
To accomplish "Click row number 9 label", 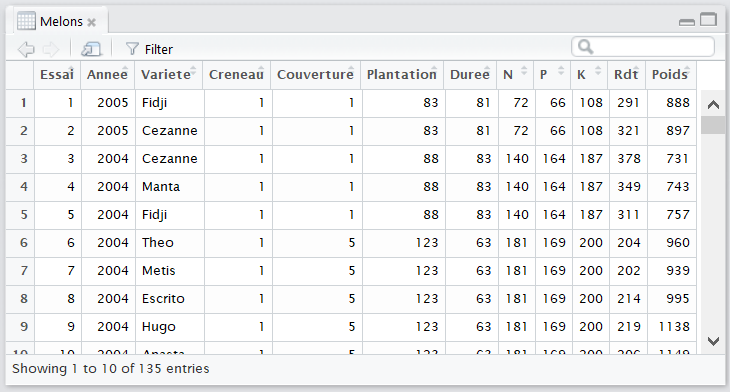I will [24, 326].
